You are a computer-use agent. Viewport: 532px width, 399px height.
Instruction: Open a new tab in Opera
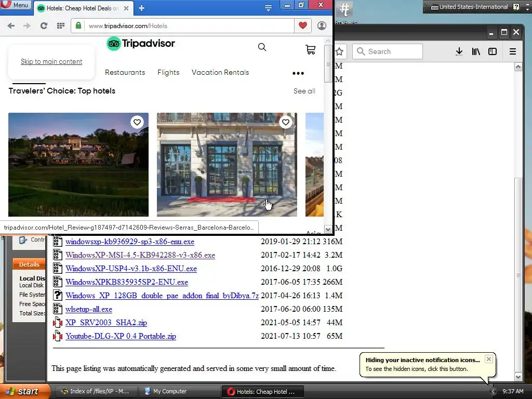point(141,8)
